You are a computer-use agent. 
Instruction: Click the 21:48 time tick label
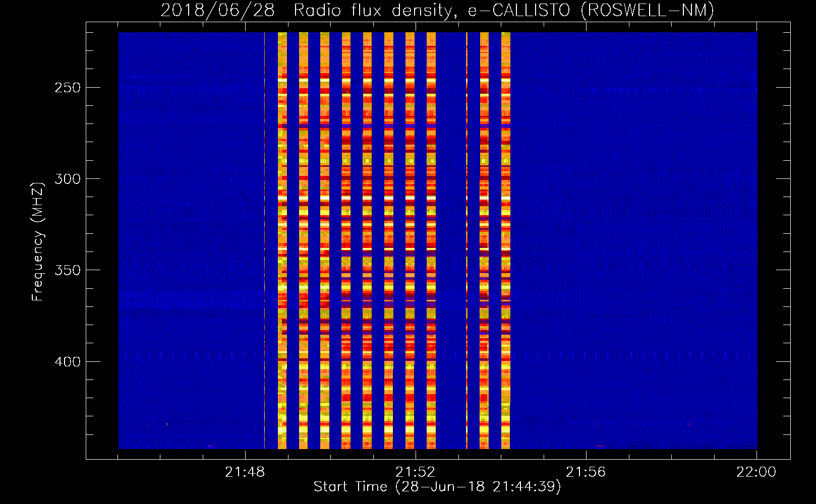[245, 472]
